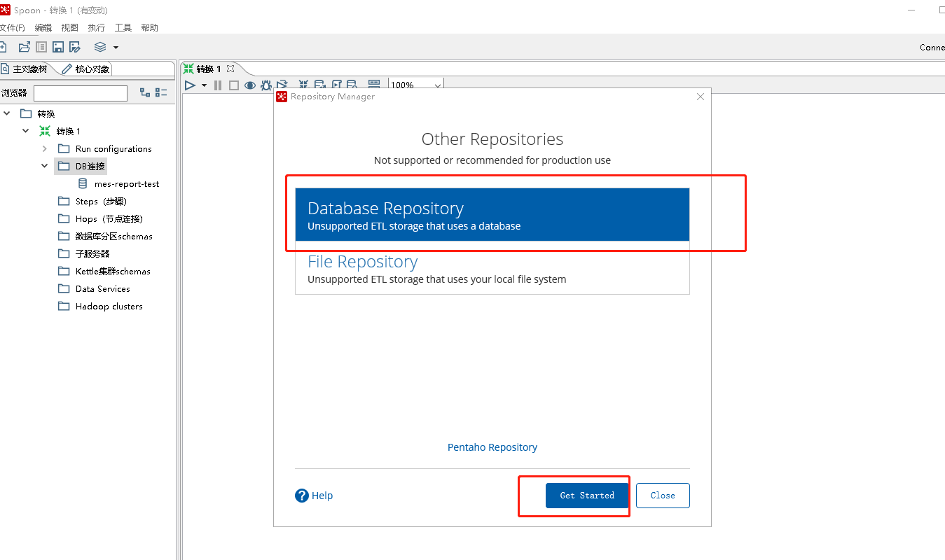Click the replay transformation icon

(282, 85)
